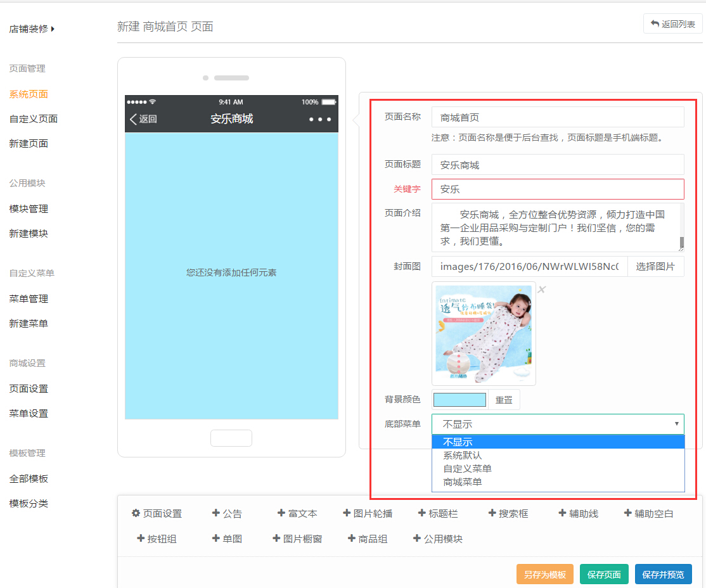706x588 pixels.
Task: Open the 底部菜单 dropdown selector
Action: pos(558,424)
